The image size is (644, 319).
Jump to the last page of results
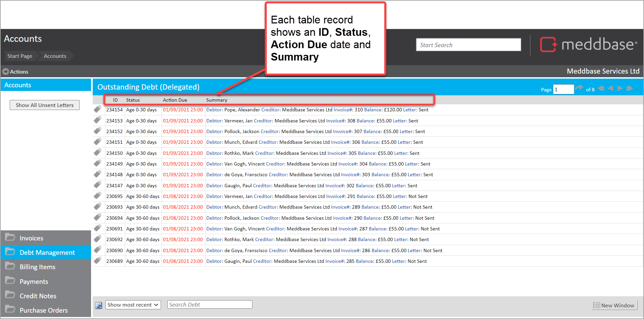point(630,89)
